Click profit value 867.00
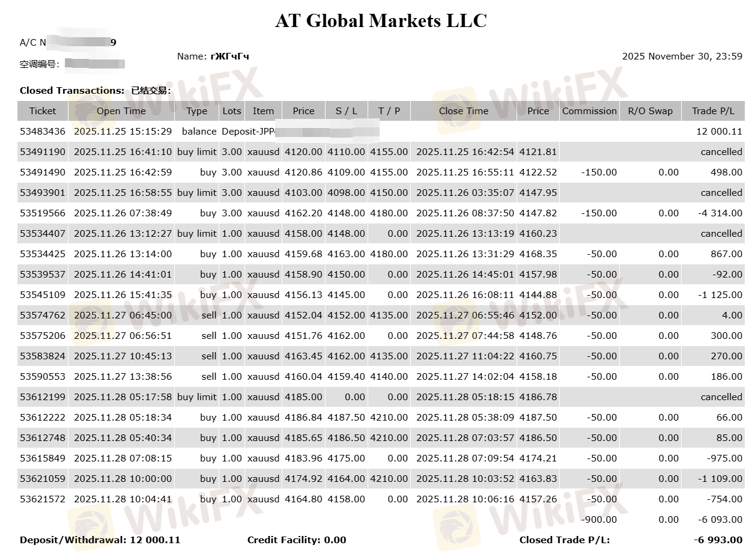Image resolution: width=752 pixels, height=560 pixels. tap(727, 254)
